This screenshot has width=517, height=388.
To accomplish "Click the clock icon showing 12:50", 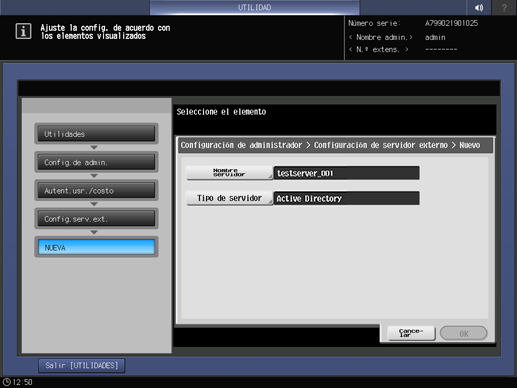I will tap(7, 382).
